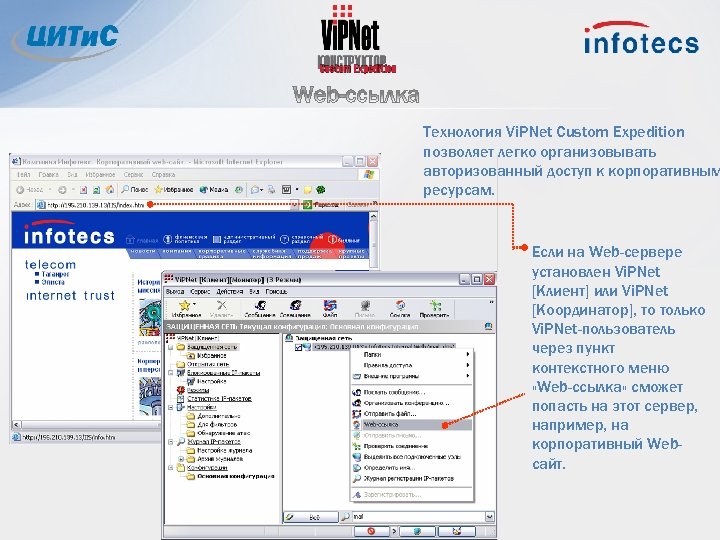Open the Поиск search tool in Internet Explorer
The width and height of the screenshot is (720, 540).
click(x=134, y=189)
